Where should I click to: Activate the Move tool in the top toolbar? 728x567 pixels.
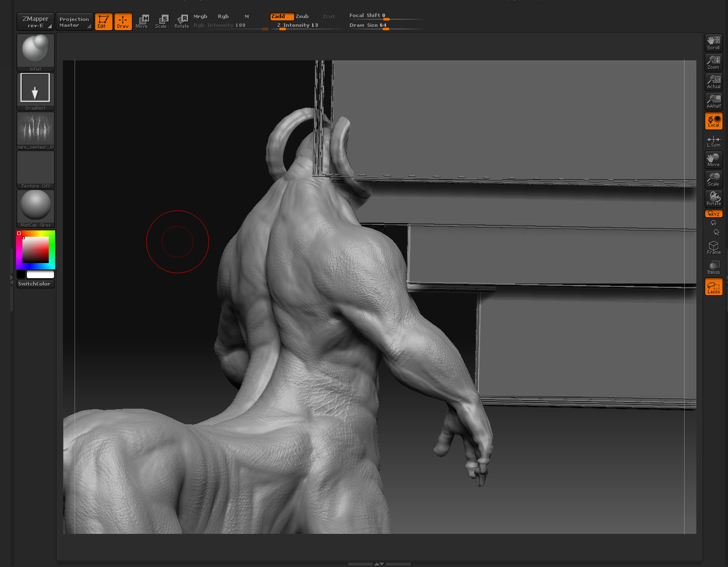pyautogui.click(x=142, y=21)
